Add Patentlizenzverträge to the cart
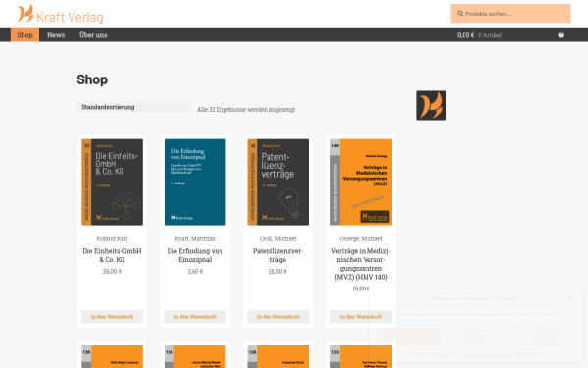The width and height of the screenshot is (588, 368). click(278, 317)
